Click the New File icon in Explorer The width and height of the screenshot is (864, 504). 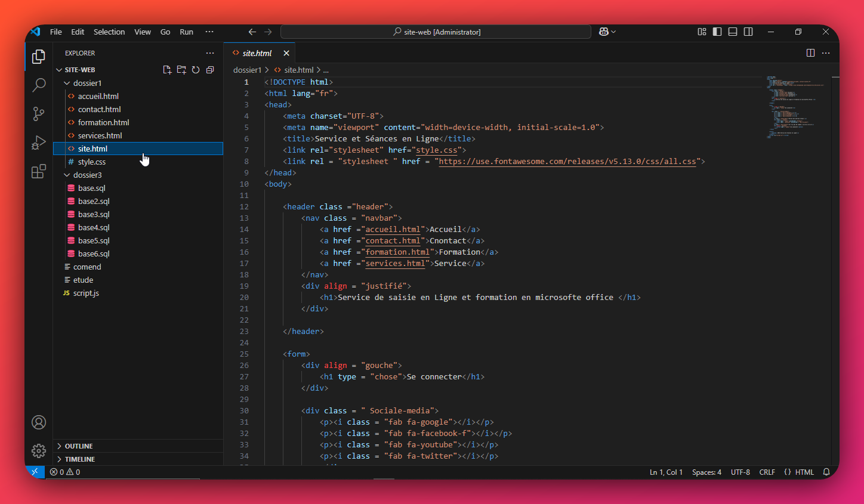point(167,70)
